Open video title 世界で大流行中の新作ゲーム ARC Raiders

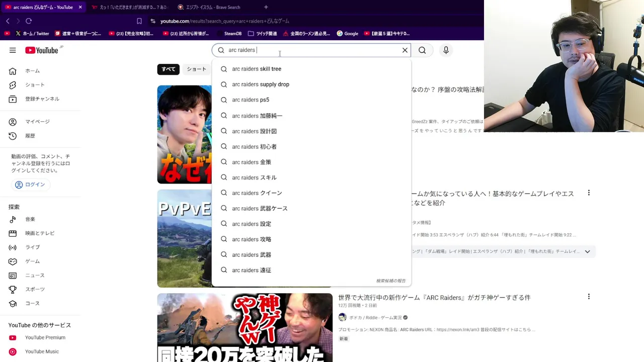434,298
